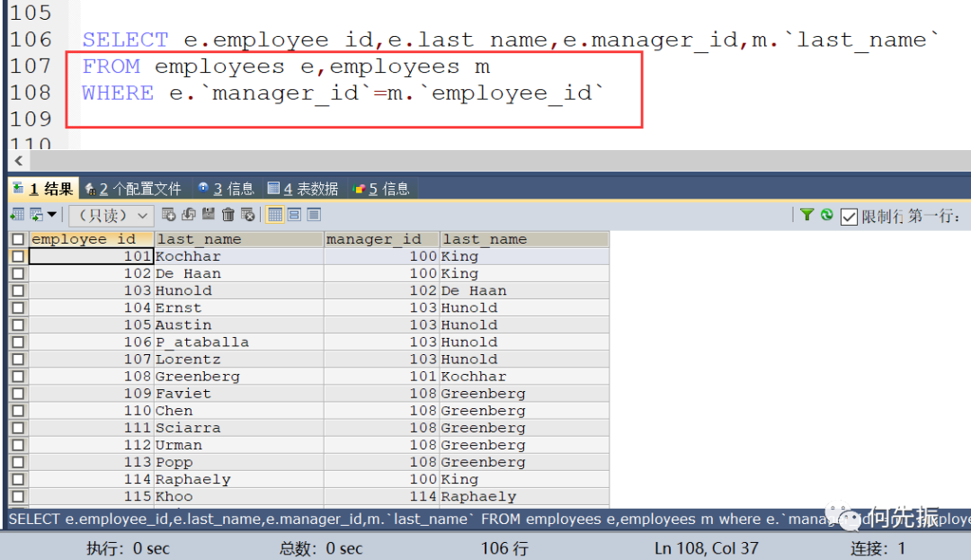Image resolution: width=971 pixels, height=560 pixels.
Task: Open the 4 表数据 tab
Action: (x=303, y=189)
